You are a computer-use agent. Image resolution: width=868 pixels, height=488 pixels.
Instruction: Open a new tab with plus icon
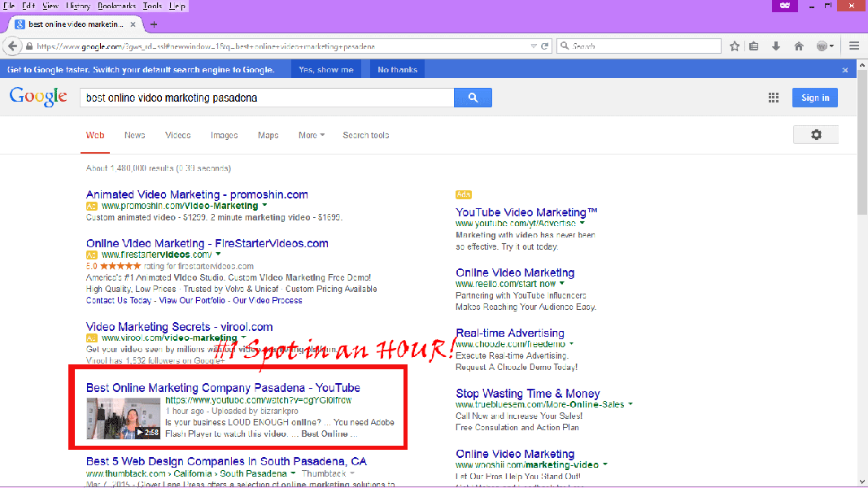[154, 24]
